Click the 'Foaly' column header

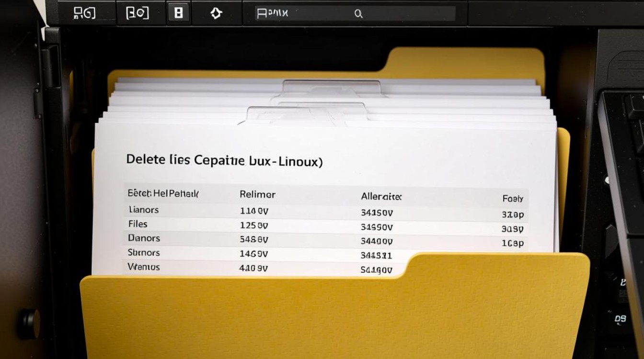click(512, 198)
